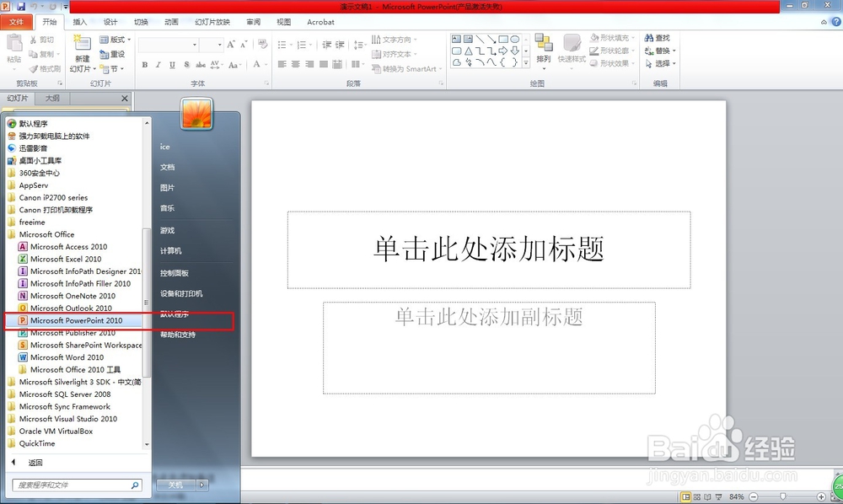Click the Format Painter (格式刷) brush
The height and width of the screenshot is (504, 843).
pyautogui.click(x=34, y=69)
